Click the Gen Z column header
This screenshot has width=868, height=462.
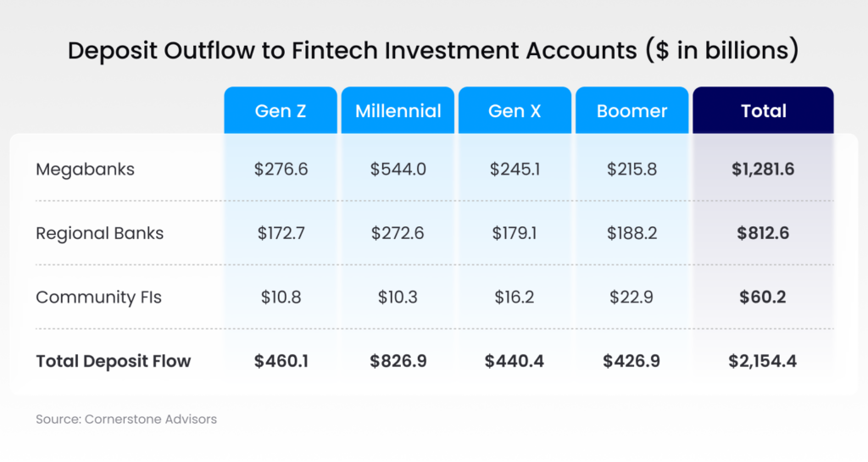(x=281, y=111)
